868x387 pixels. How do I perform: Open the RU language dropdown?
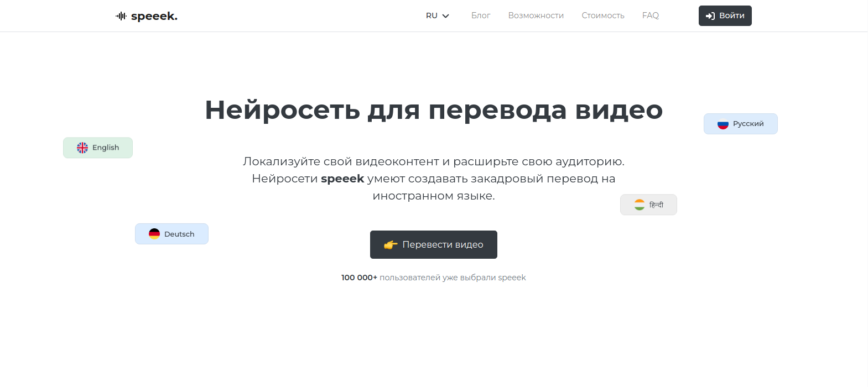(x=437, y=15)
